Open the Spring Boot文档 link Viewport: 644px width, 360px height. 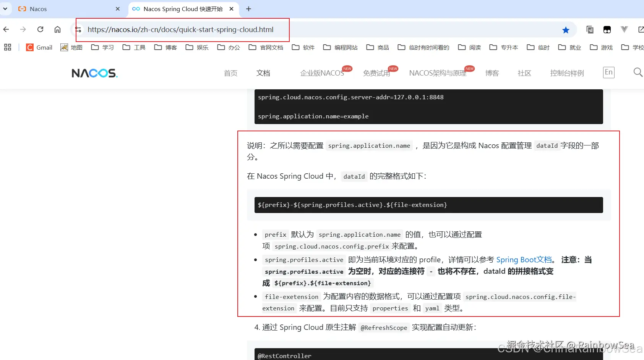click(x=524, y=260)
